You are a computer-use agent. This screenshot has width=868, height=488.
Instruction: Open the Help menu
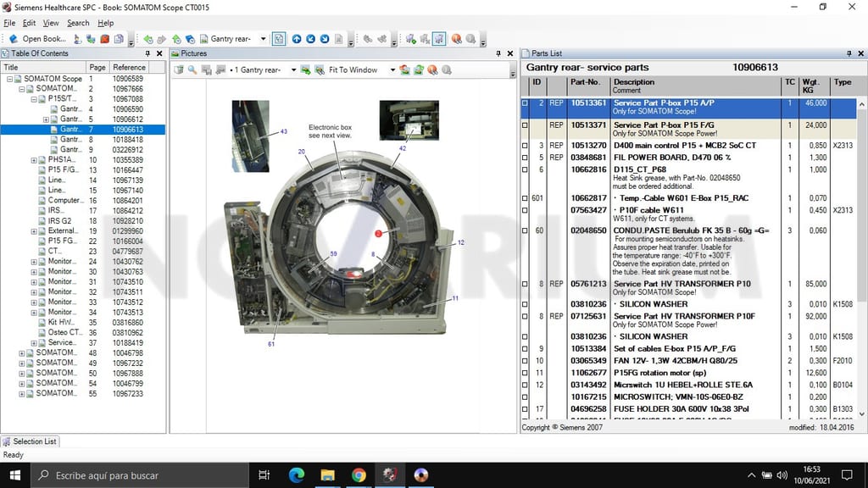[106, 23]
